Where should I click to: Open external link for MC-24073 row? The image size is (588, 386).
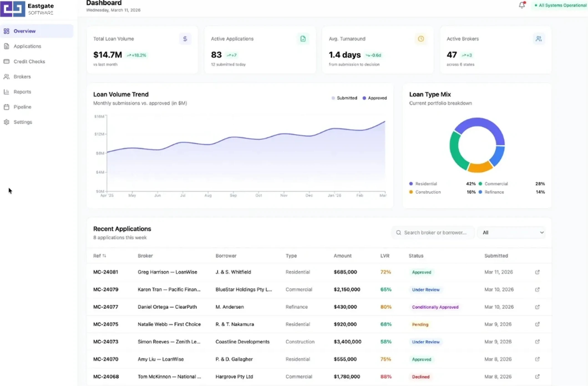pyautogui.click(x=537, y=342)
